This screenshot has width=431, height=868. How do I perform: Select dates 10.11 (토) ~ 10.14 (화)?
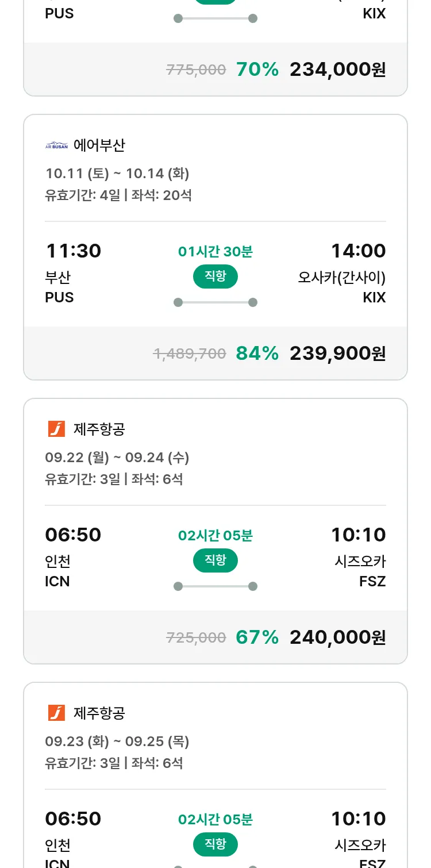pyautogui.click(x=117, y=174)
